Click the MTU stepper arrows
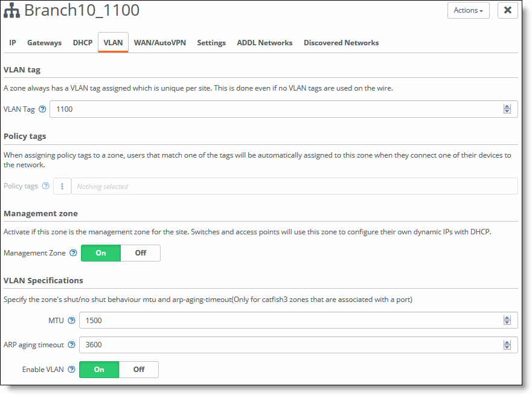Screen dimensions: 532x395 pyautogui.click(x=507, y=320)
